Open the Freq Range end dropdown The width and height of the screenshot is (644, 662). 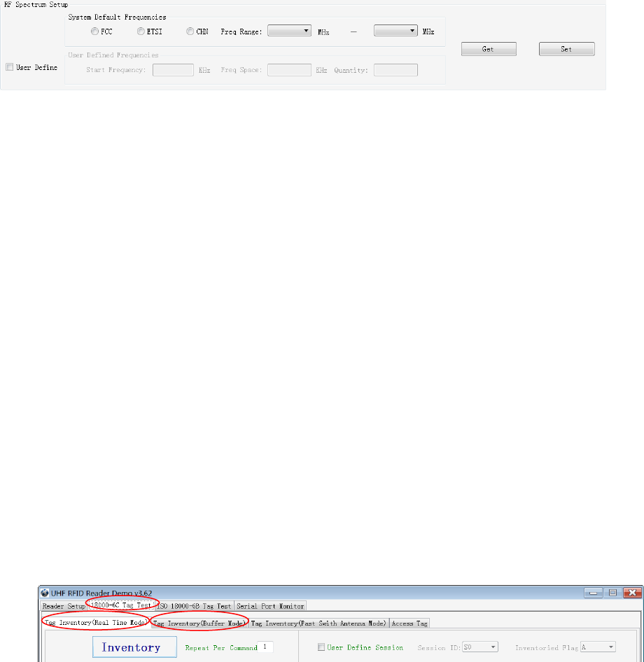pos(395,30)
